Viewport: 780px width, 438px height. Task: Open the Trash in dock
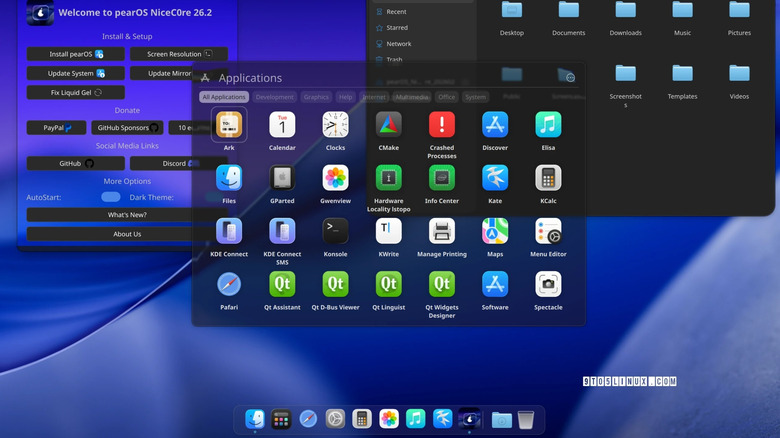pyautogui.click(x=525, y=420)
